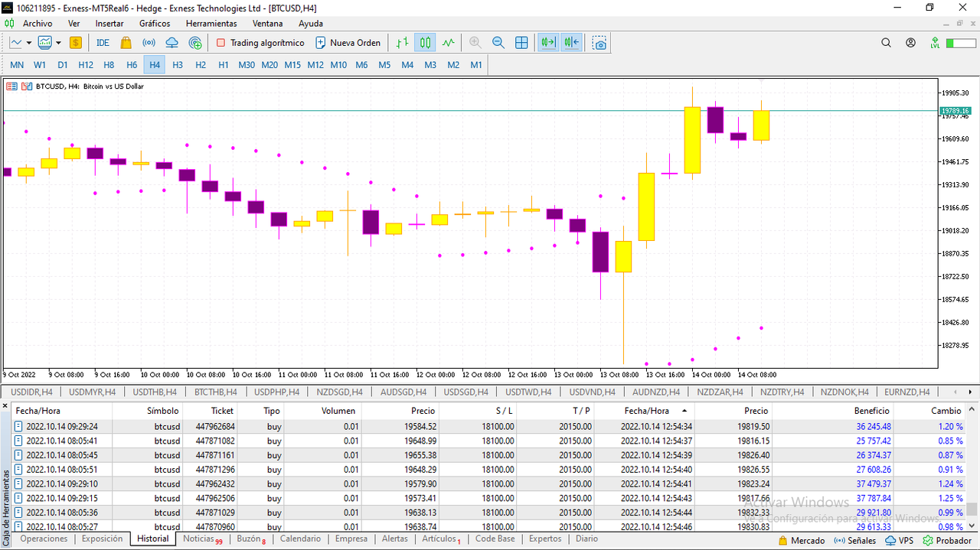980x550 pixels.
Task: Open the Archivo menu
Action: pos(38,24)
